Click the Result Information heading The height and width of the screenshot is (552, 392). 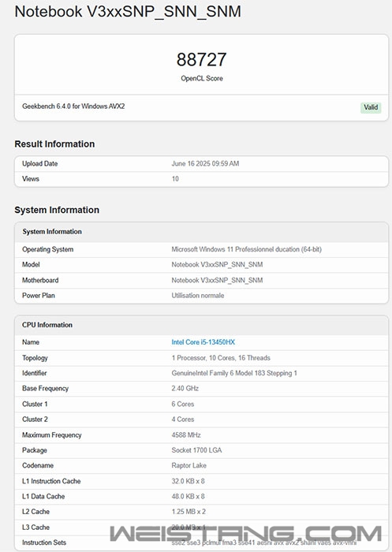54,144
